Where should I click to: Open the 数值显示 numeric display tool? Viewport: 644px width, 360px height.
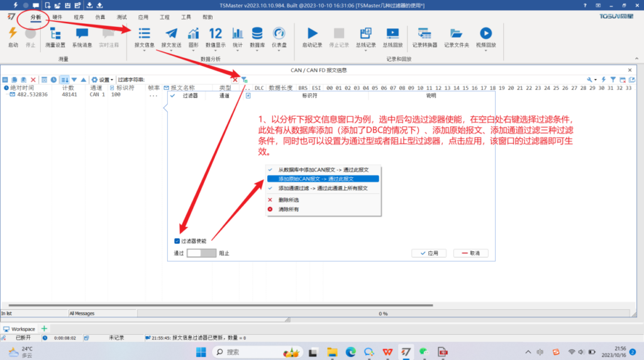[x=215, y=36]
